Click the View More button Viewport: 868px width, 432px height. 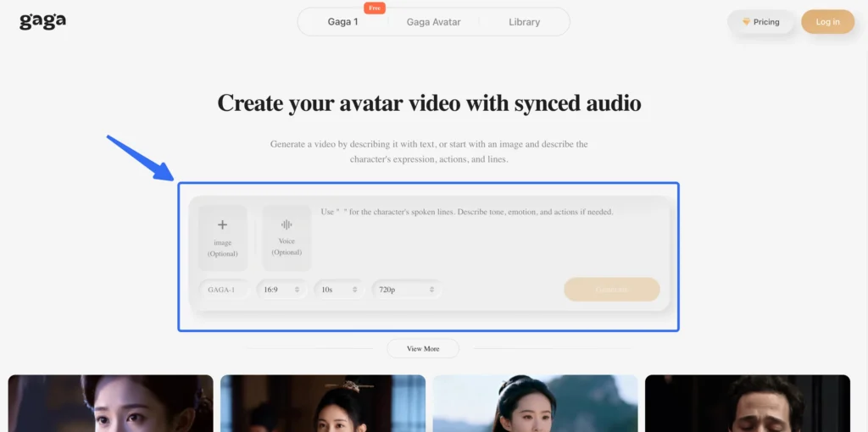point(423,348)
